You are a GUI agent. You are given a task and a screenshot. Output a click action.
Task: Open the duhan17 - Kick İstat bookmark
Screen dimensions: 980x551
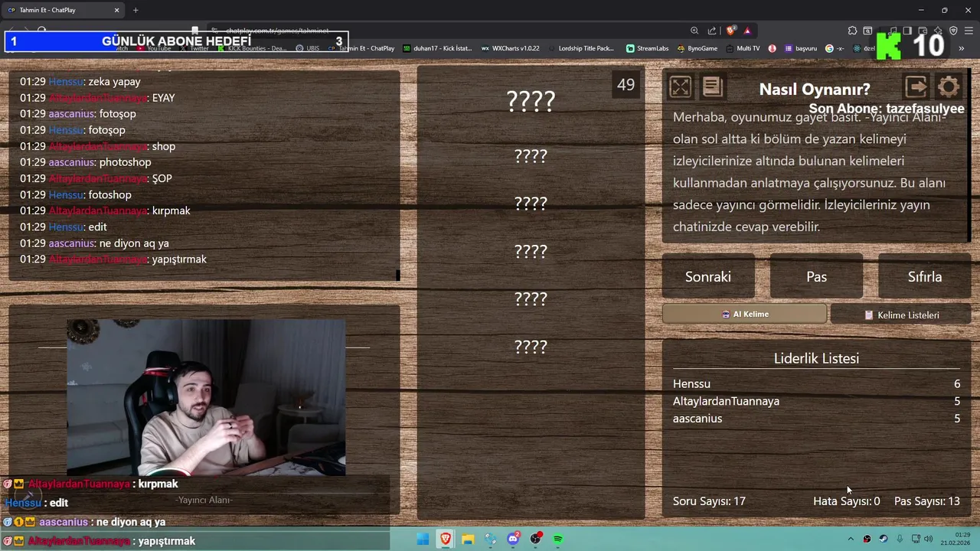(437, 48)
